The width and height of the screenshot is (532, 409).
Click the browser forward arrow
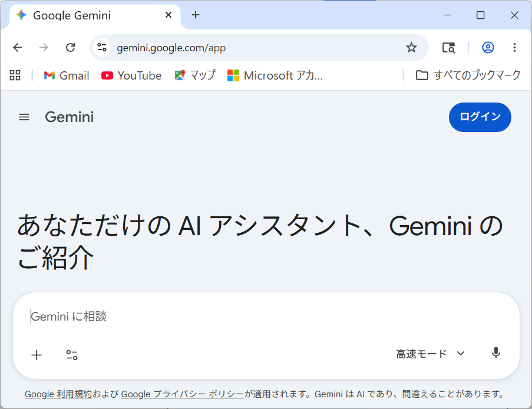coord(44,48)
